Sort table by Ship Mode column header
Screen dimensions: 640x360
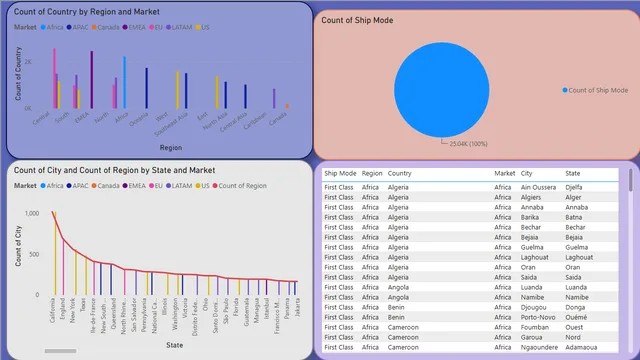pos(340,173)
